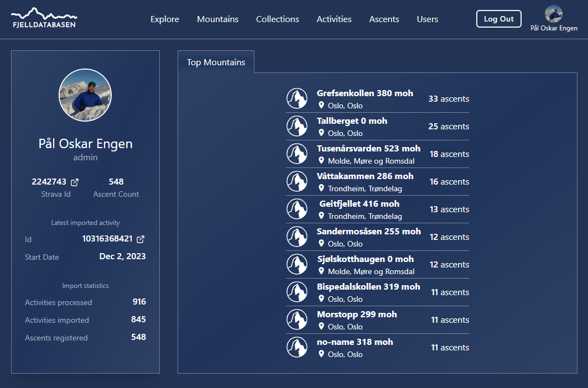This screenshot has width=588, height=388.
Task: Click the mountain icon beside Geitfjellet
Action: 297,209
